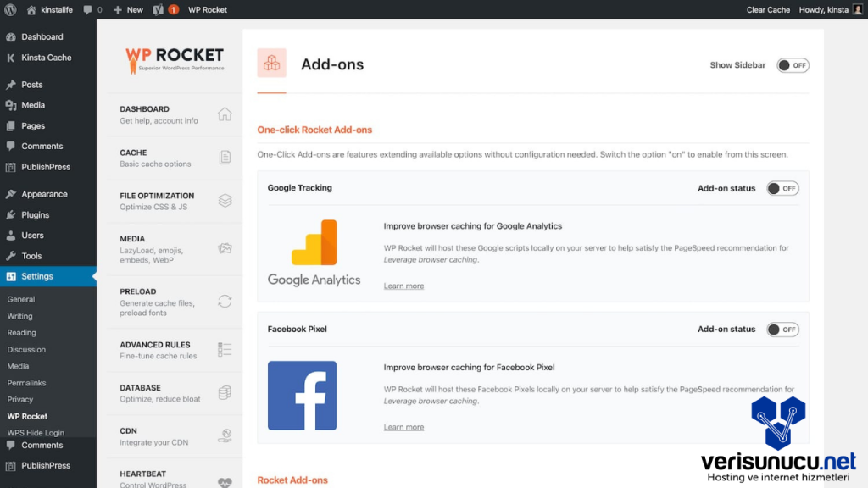Click the One-click Rocket Add-ons heading
The height and width of the screenshot is (488, 868).
314,130
